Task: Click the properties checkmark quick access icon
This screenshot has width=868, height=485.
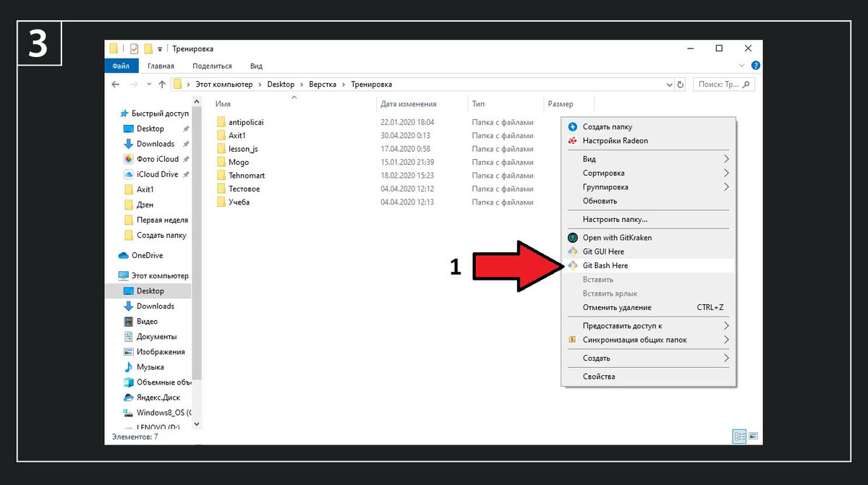Action: tap(135, 48)
